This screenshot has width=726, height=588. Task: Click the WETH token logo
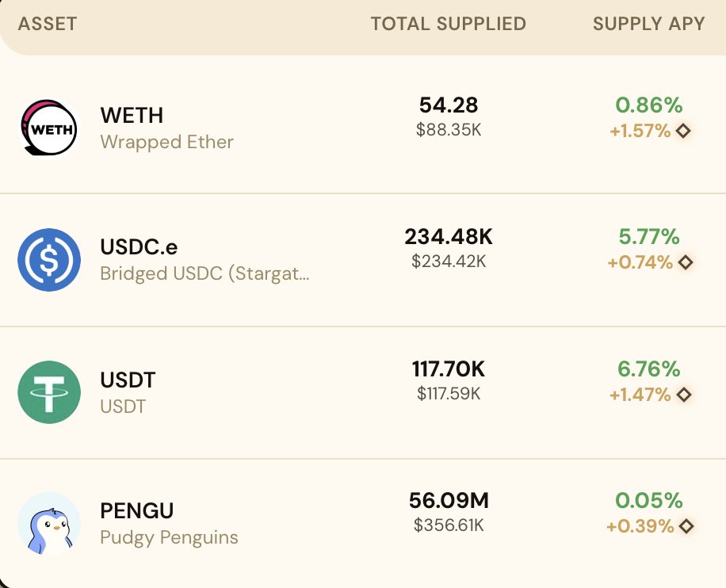click(49, 128)
